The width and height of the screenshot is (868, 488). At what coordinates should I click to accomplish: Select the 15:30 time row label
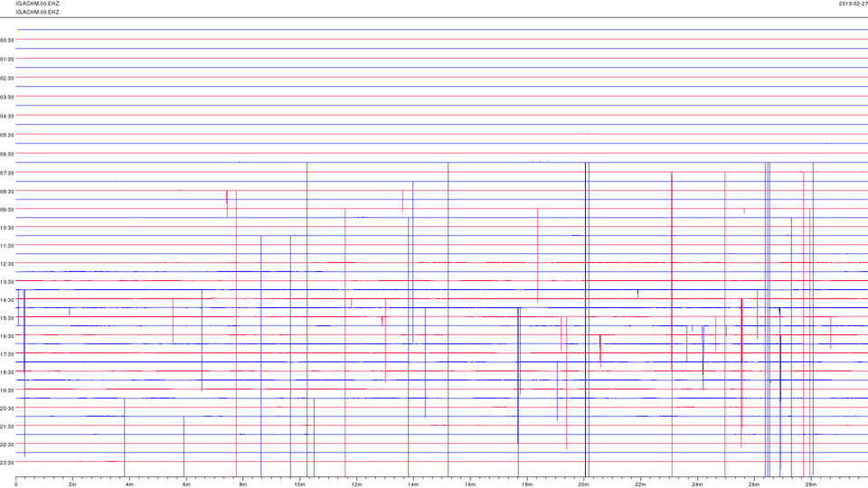tap(7, 319)
